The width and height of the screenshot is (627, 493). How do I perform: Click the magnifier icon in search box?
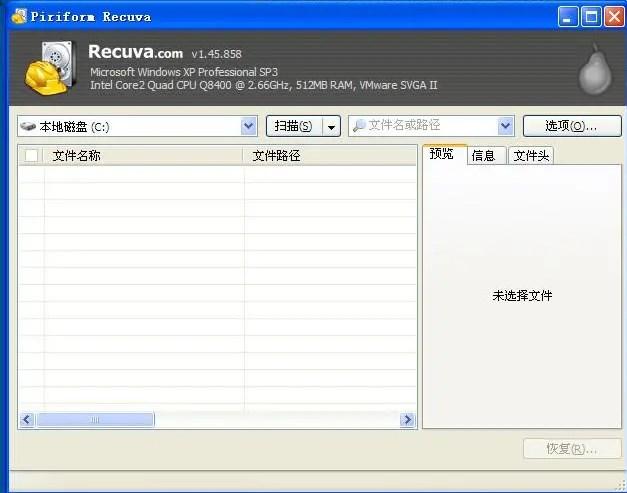click(x=359, y=126)
